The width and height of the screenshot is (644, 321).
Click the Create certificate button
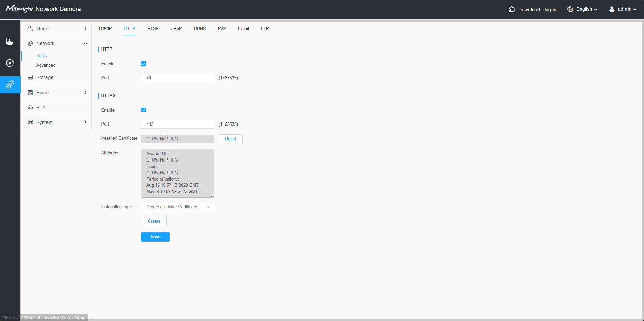point(154,221)
